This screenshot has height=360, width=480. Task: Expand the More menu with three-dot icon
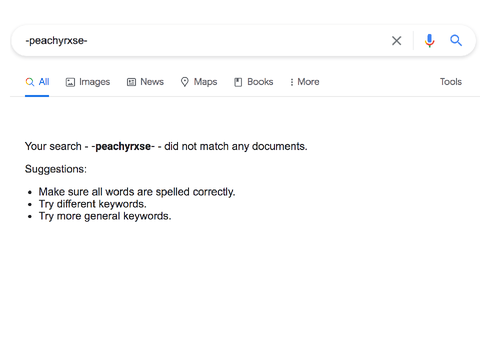[x=304, y=82]
